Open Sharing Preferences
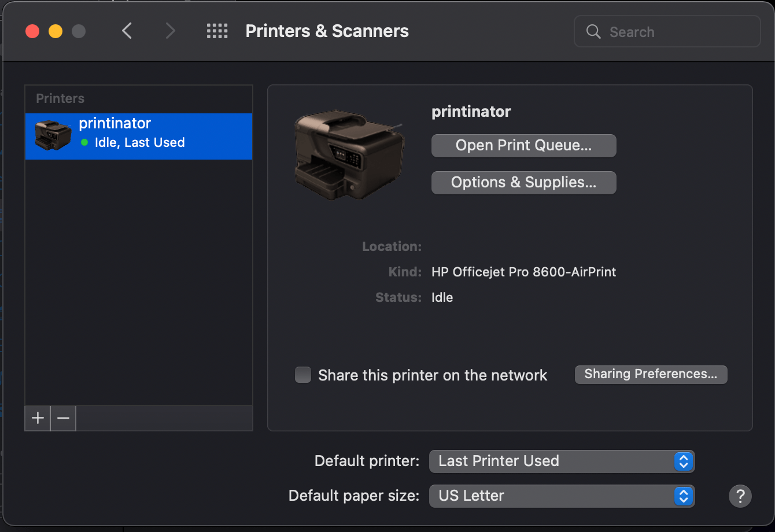Screen dimensions: 775x532 click(x=650, y=374)
